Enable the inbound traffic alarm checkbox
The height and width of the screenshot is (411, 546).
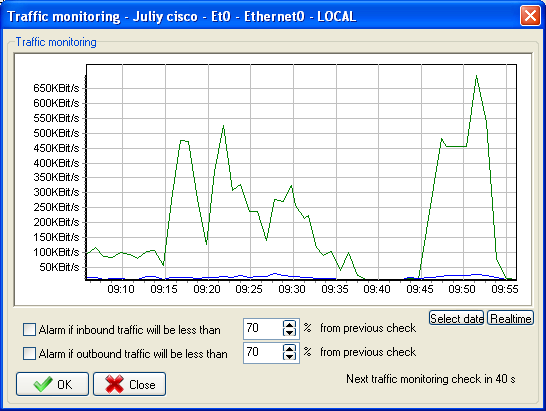(x=29, y=329)
